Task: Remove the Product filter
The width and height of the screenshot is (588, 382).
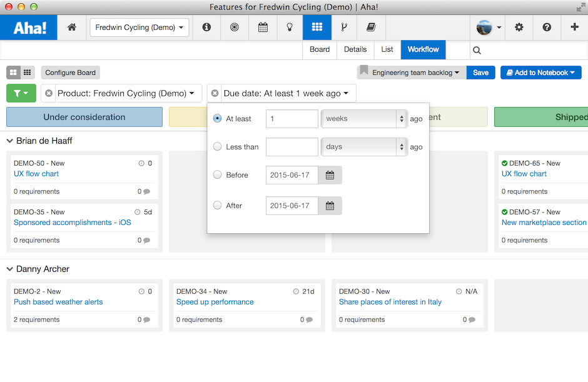Action: point(49,93)
